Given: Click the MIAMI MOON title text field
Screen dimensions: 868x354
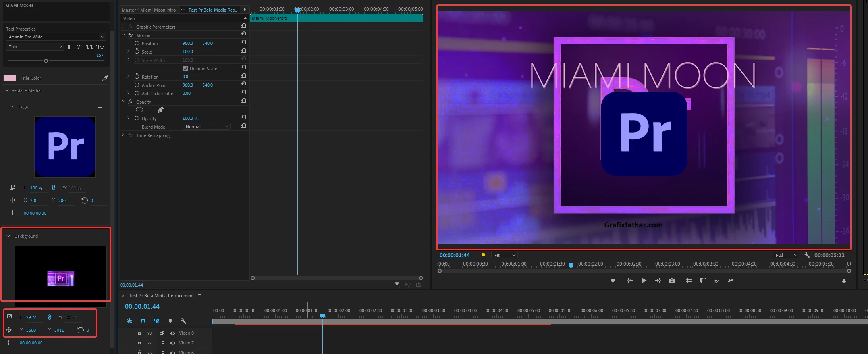Looking at the screenshot, I should [56, 11].
